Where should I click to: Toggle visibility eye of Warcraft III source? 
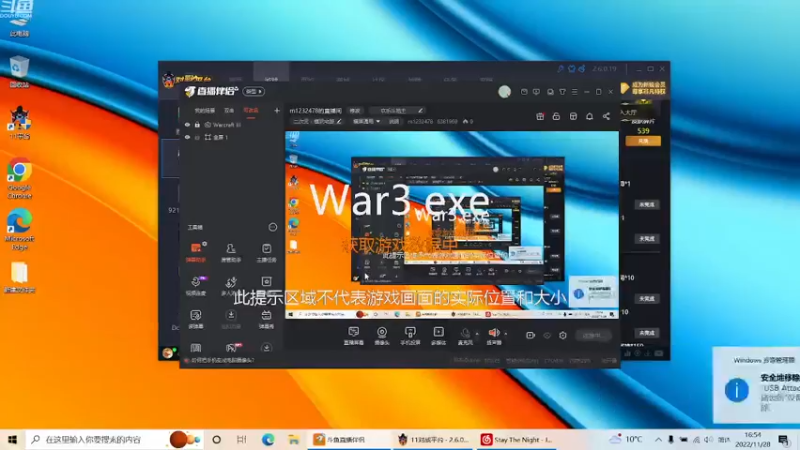pos(187,124)
